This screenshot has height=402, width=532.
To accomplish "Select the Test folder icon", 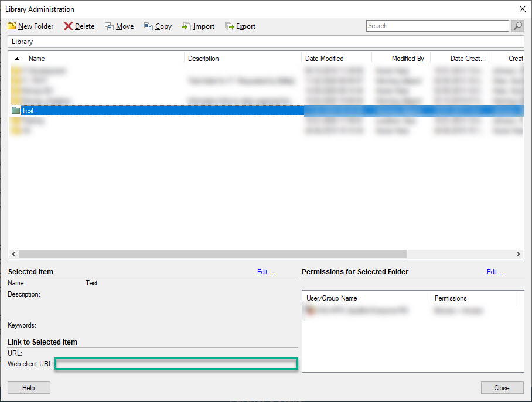I will pyautogui.click(x=16, y=110).
